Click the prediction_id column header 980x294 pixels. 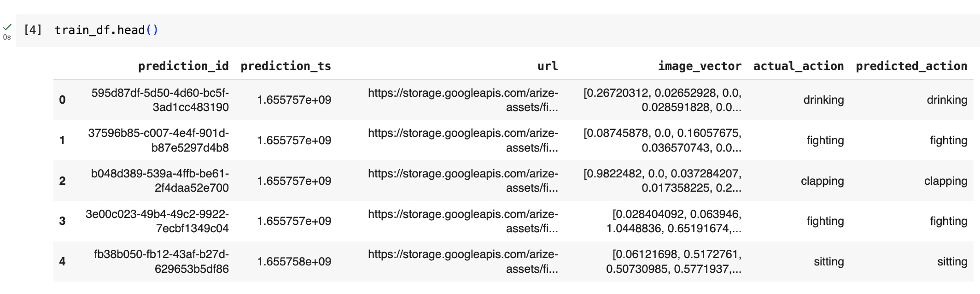(183, 66)
